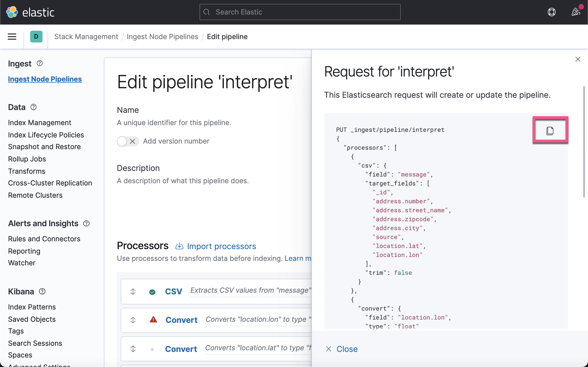Click the notifications bell icon
588x367 pixels.
point(575,12)
